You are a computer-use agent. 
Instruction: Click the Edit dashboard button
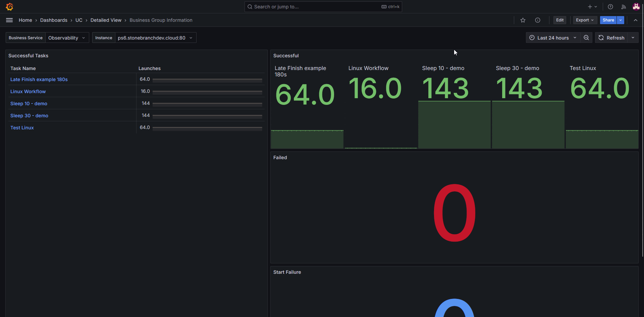[x=559, y=20]
